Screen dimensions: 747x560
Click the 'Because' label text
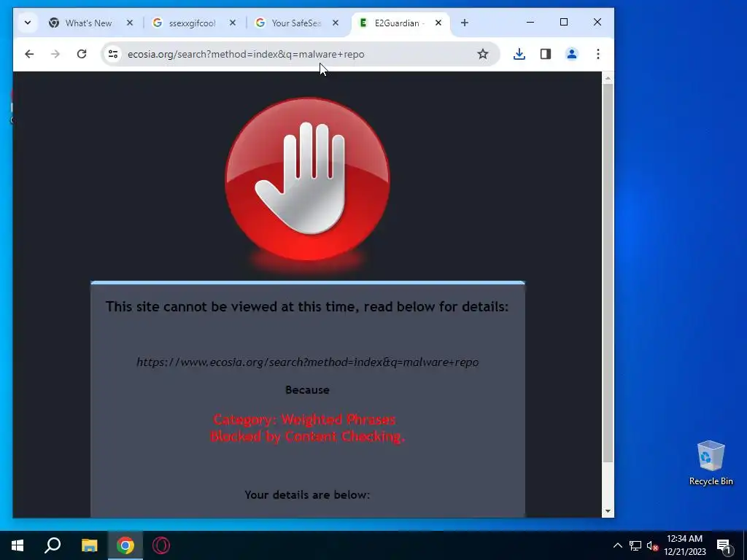pos(307,390)
